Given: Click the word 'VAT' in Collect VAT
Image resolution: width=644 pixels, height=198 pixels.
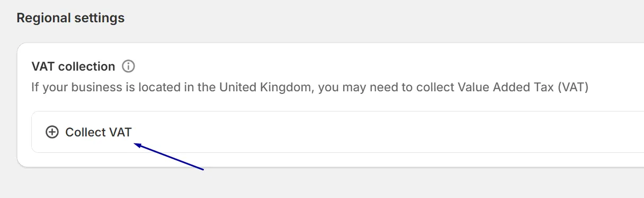Looking at the screenshot, I should (121, 132).
